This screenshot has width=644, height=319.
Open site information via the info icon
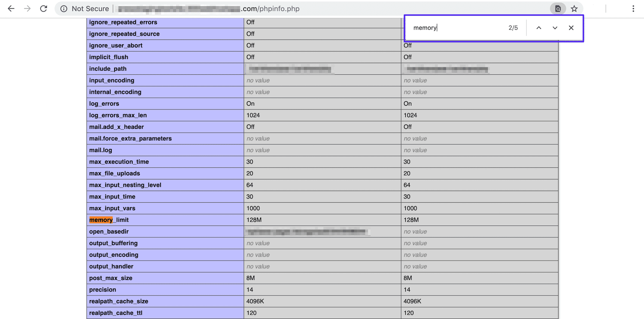(x=64, y=8)
